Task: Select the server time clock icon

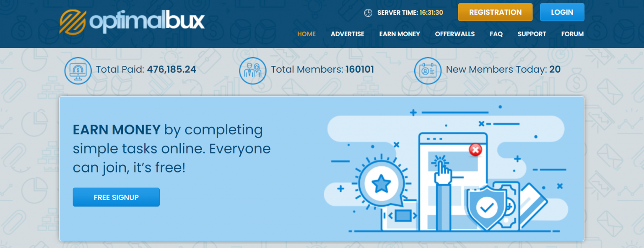Action: pos(368,13)
